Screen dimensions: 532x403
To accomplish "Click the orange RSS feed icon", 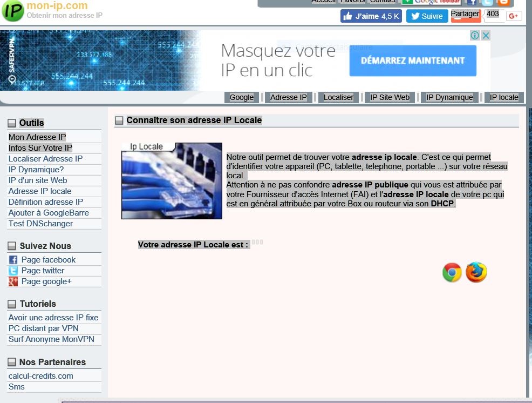I will click(x=502, y=3).
